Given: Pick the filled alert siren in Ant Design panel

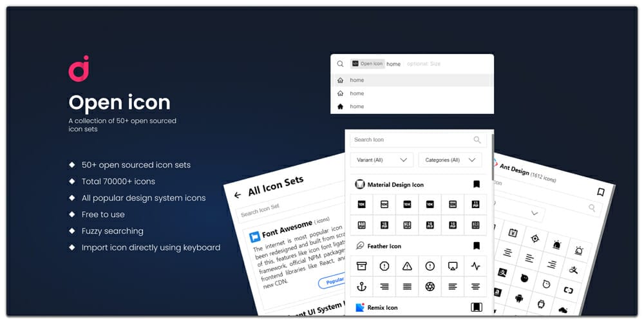Looking at the screenshot, I should pyautogui.click(x=556, y=245).
